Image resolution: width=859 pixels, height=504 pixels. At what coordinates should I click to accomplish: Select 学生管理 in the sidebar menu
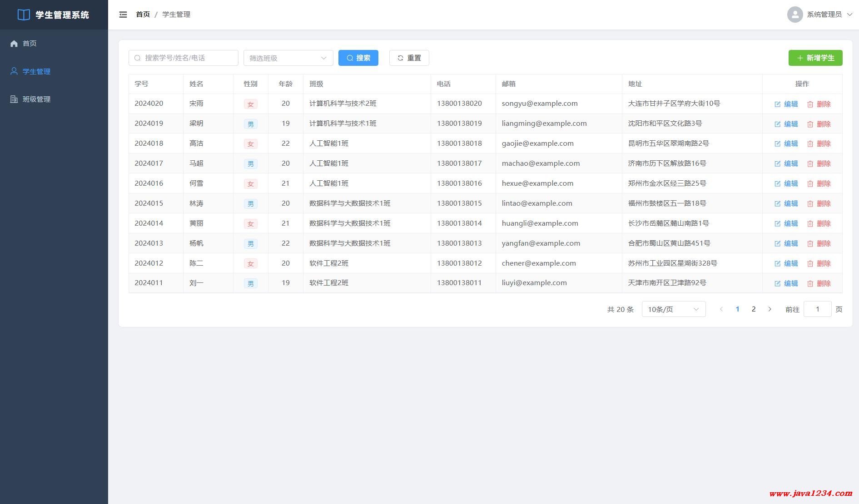pyautogui.click(x=36, y=72)
